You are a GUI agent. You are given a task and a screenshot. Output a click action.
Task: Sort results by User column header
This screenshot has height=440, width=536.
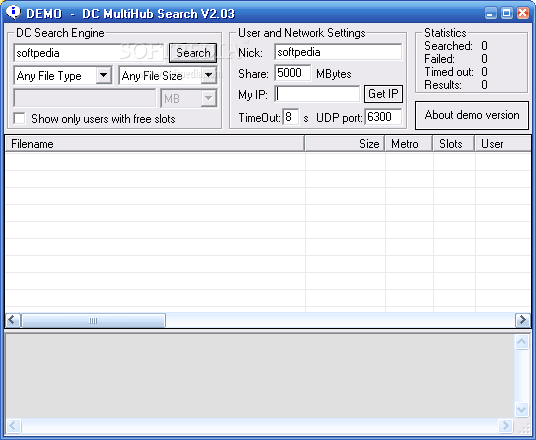pyautogui.click(x=502, y=144)
